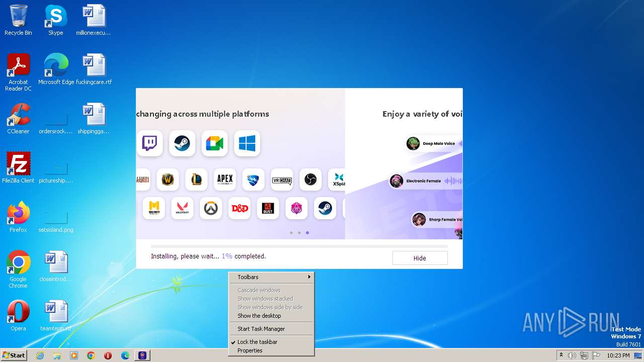This screenshot has height=362, width=644.
Task: Choose Show windows side by side
Action: click(x=271, y=307)
